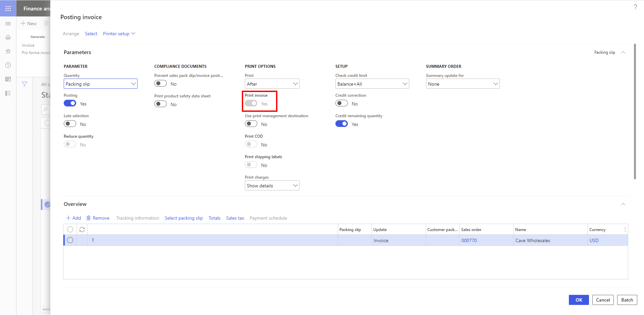Toggle Use print management destination switch
The image size is (644, 315).
[x=251, y=124]
